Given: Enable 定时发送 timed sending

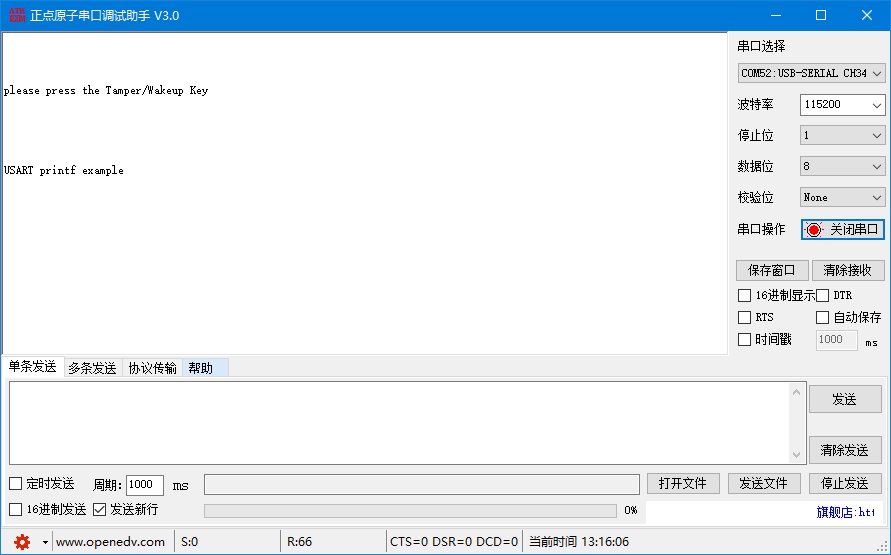Looking at the screenshot, I should pyautogui.click(x=16, y=484).
